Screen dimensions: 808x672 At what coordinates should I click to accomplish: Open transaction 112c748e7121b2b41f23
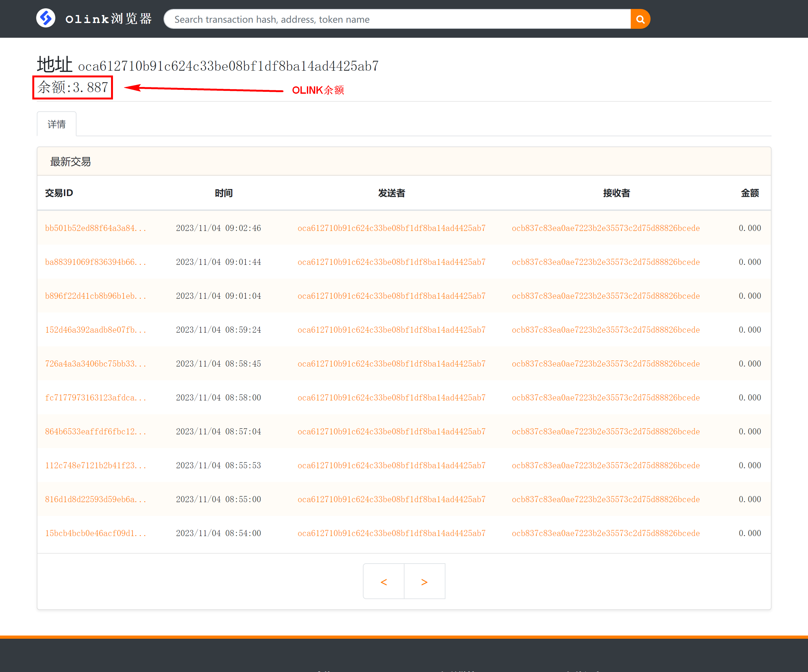pyautogui.click(x=95, y=465)
